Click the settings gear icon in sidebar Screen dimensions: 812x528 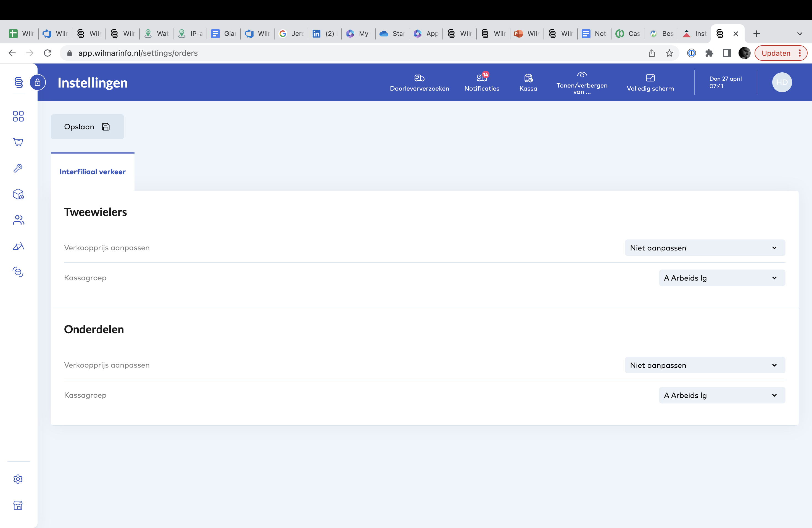pyautogui.click(x=18, y=479)
